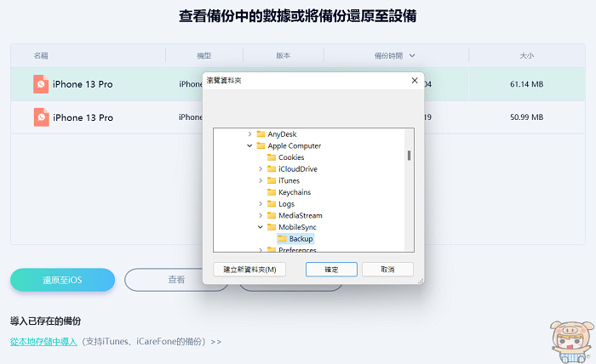
Task: Click the Cookies folder icon
Action: (272, 157)
